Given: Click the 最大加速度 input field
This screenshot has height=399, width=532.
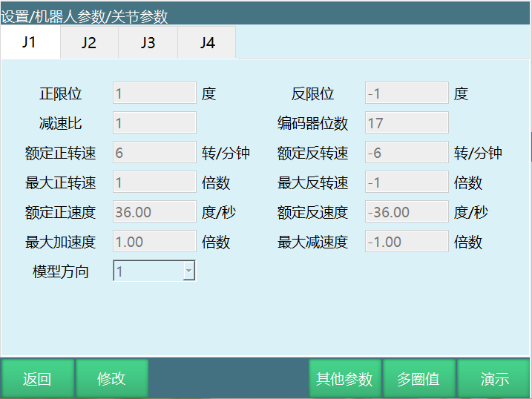Looking at the screenshot, I should (154, 242).
